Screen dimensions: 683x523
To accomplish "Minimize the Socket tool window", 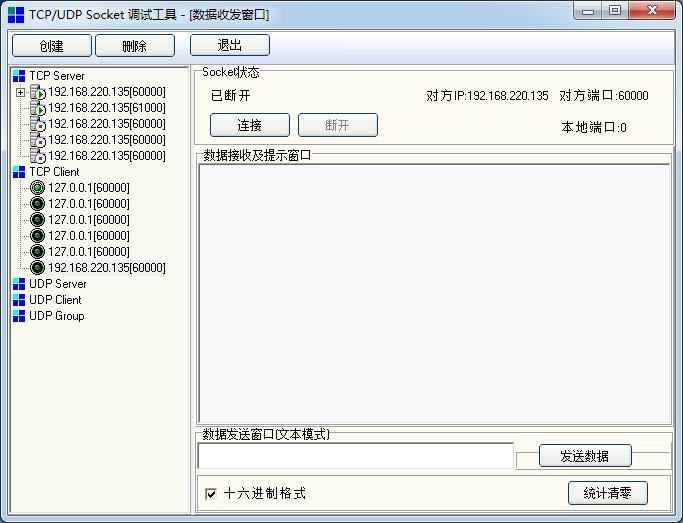I will [x=588, y=11].
